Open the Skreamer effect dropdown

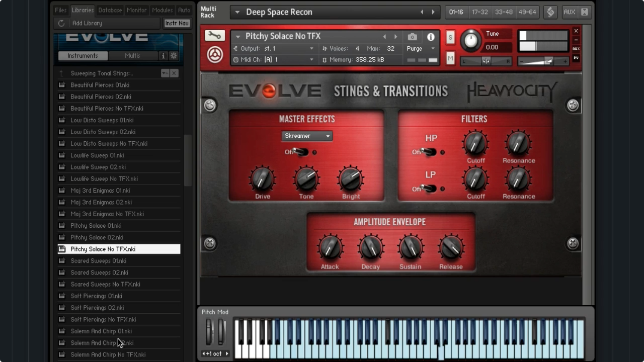(307, 136)
